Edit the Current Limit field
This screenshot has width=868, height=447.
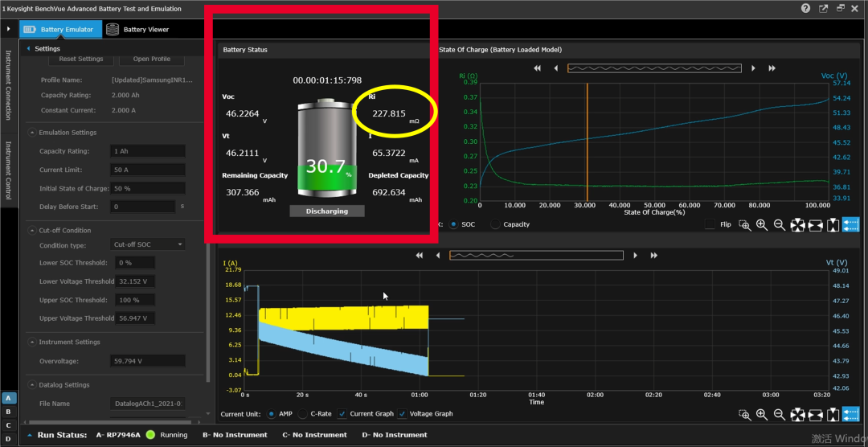(x=148, y=170)
